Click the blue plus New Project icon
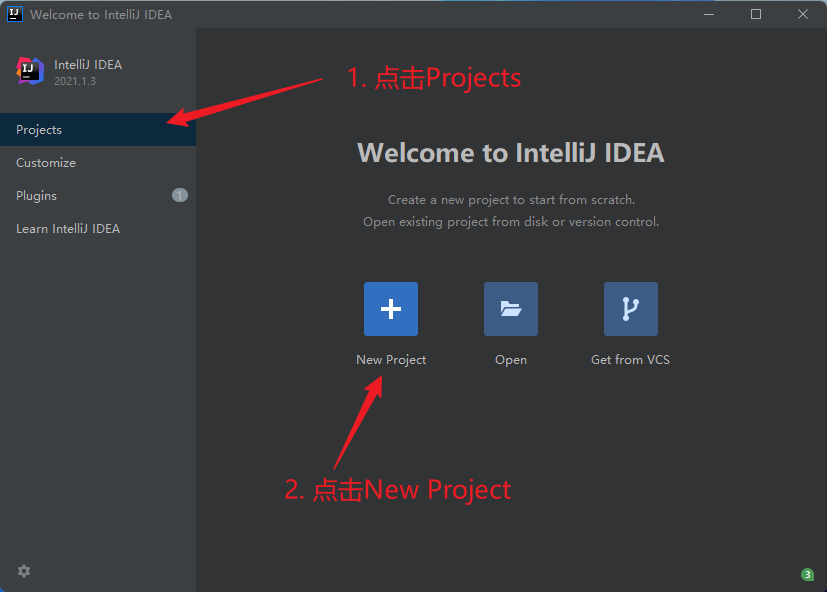Viewport: 827px width, 592px height. (x=390, y=309)
